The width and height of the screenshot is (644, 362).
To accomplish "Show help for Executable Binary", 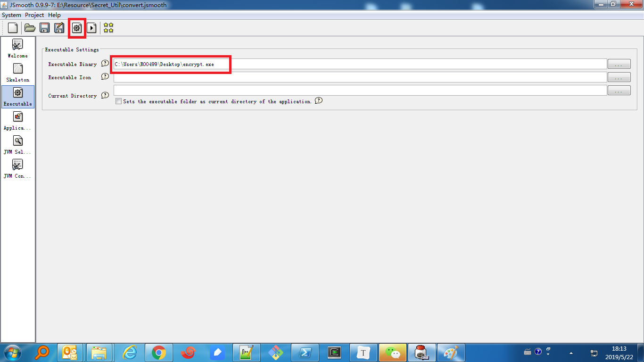I will point(105,64).
